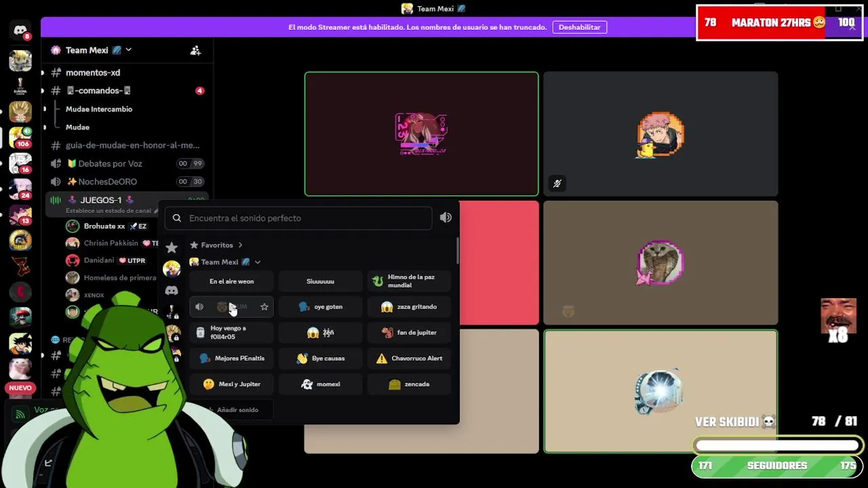Select the Team Mexi avatar in soundboard sidebar

(x=172, y=269)
